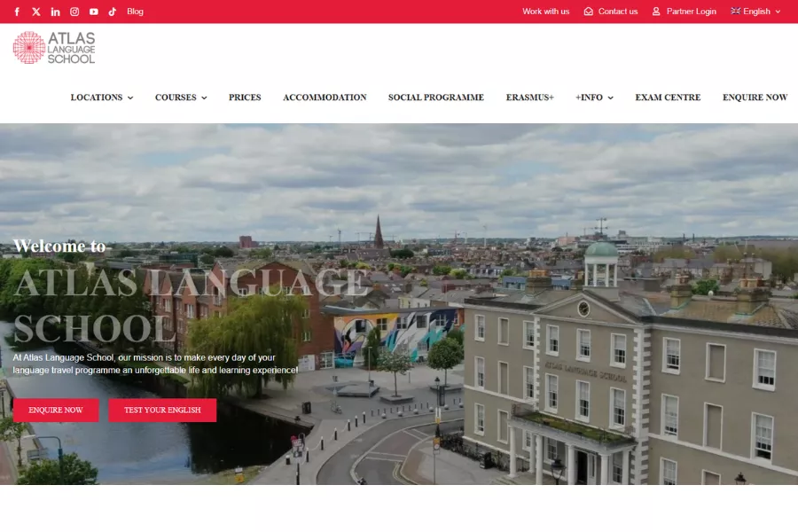The height and width of the screenshot is (532, 798).
Task: Go to the Erasmus+ page
Action: tap(530, 98)
